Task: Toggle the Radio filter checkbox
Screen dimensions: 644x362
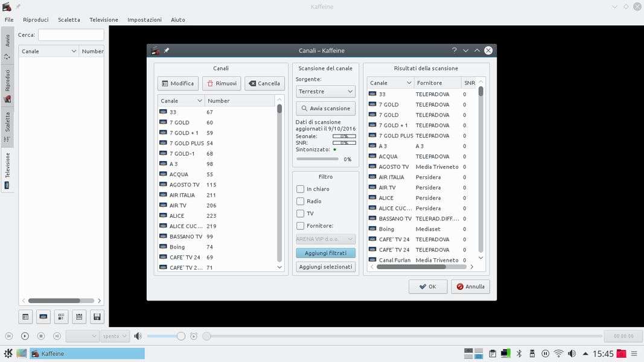Action: point(300,202)
